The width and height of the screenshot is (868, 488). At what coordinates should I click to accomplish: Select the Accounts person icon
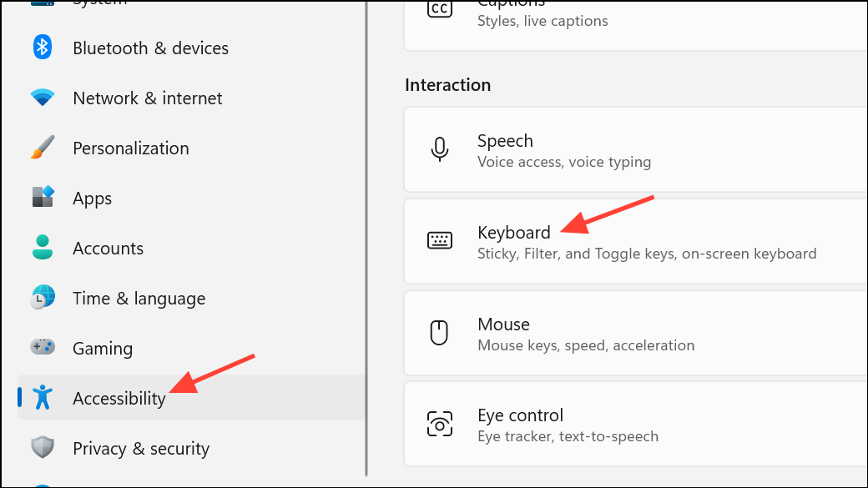point(42,248)
